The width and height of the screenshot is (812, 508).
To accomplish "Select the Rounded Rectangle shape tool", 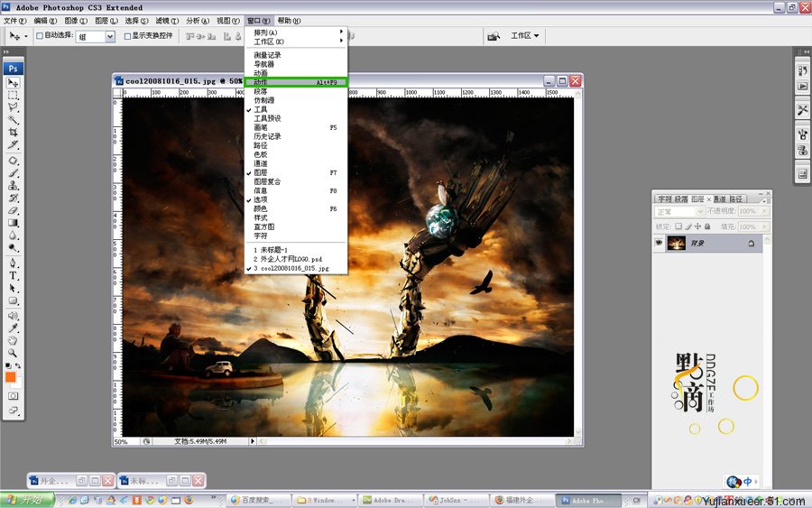I will click(13, 300).
